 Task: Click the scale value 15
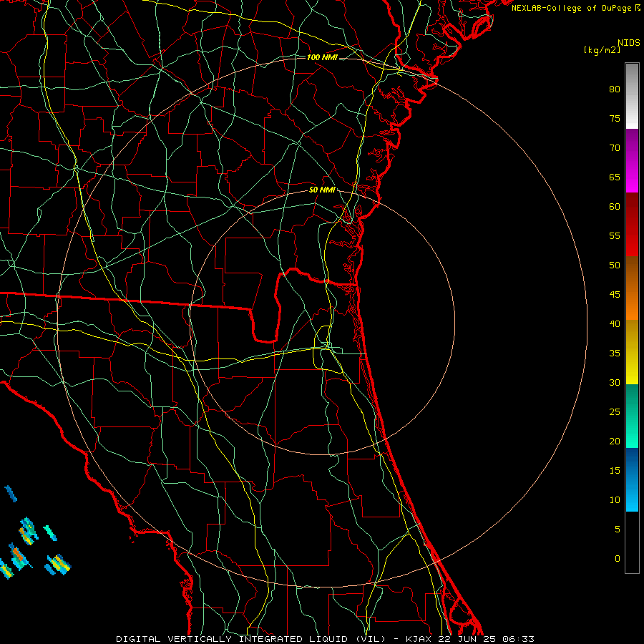point(615,471)
